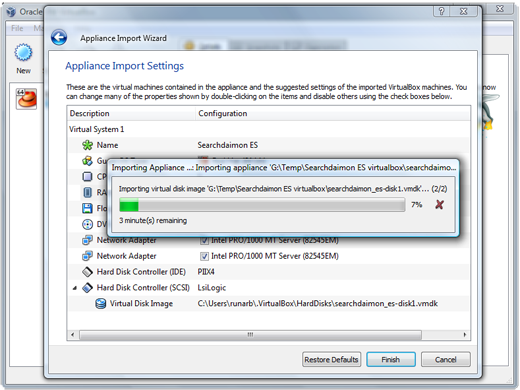This screenshot has width=520, height=390.
Task: Click the Cancel button
Action: (446, 360)
